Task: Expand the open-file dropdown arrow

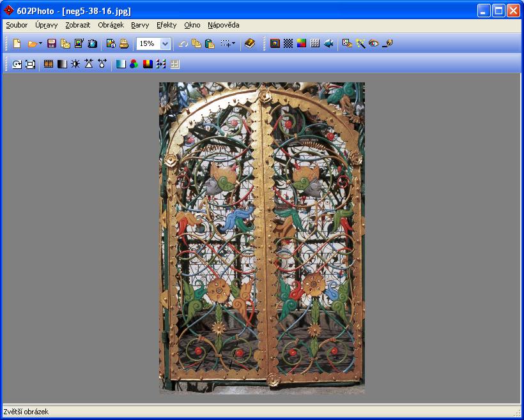Action: coord(40,43)
